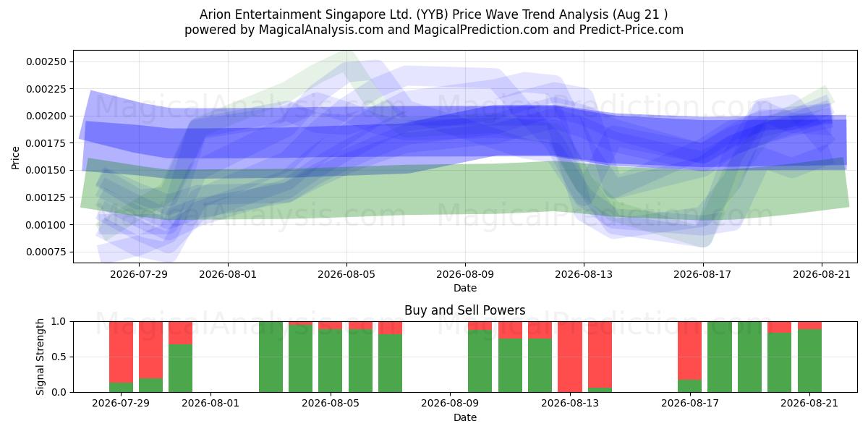Click the 0.00250 price tick label
Screen dimensions: 868x434
click(x=46, y=61)
